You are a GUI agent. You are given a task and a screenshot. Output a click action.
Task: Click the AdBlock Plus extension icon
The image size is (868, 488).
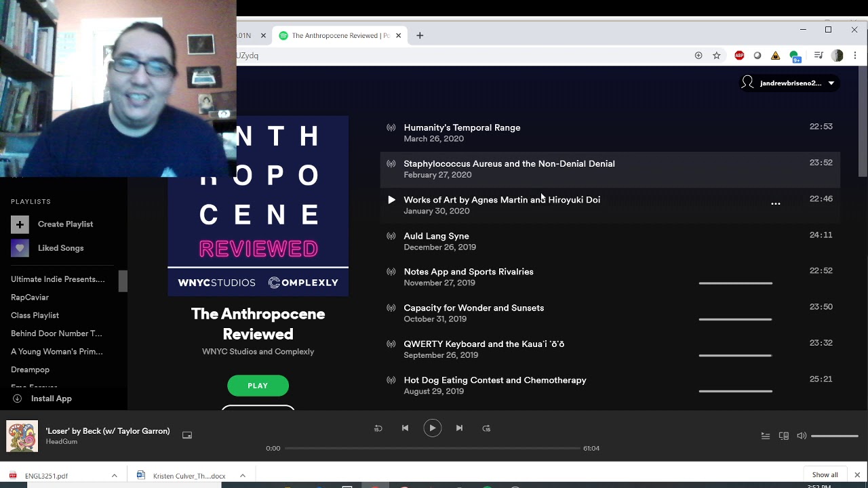739,56
